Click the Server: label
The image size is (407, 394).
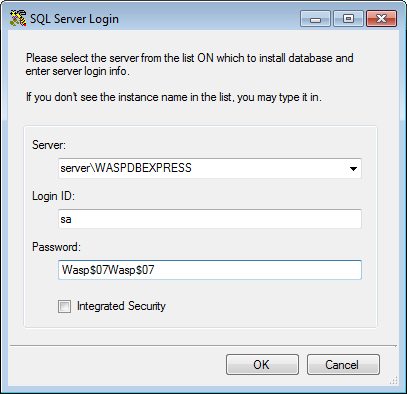point(49,145)
